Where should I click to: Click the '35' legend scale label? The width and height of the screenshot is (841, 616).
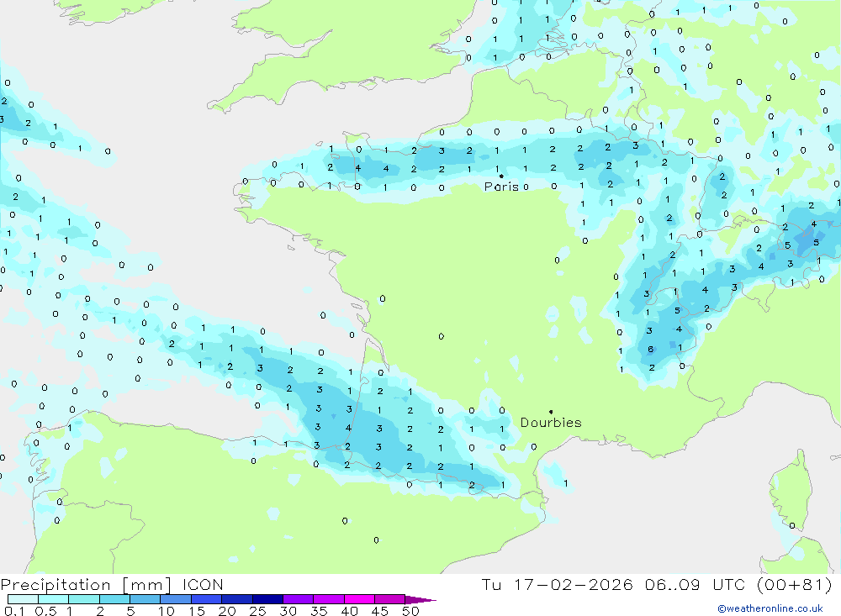[319, 611]
